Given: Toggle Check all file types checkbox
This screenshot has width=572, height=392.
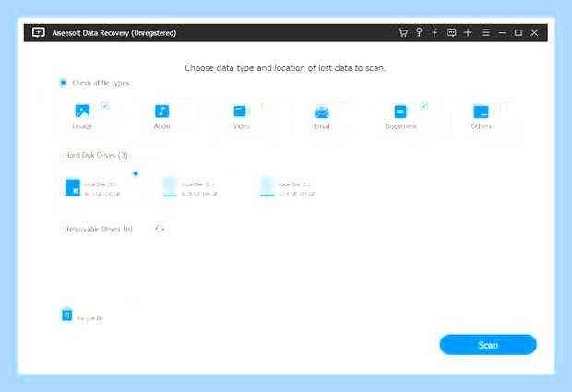Looking at the screenshot, I should [63, 83].
